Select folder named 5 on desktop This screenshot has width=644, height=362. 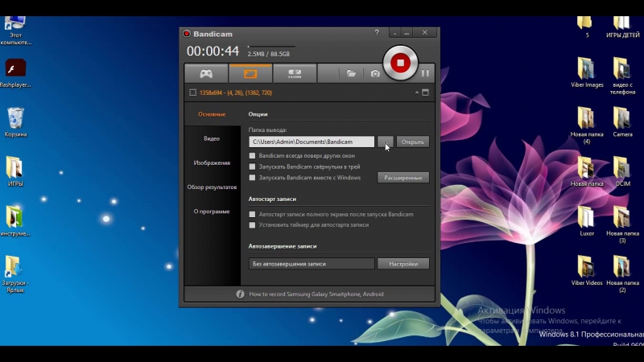587,27
